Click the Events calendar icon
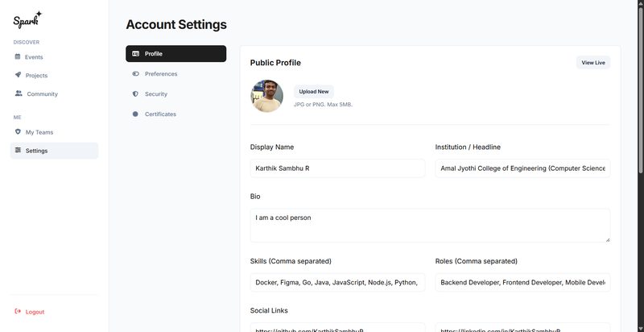The height and width of the screenshot is (332, 644). tap(18, 56)
